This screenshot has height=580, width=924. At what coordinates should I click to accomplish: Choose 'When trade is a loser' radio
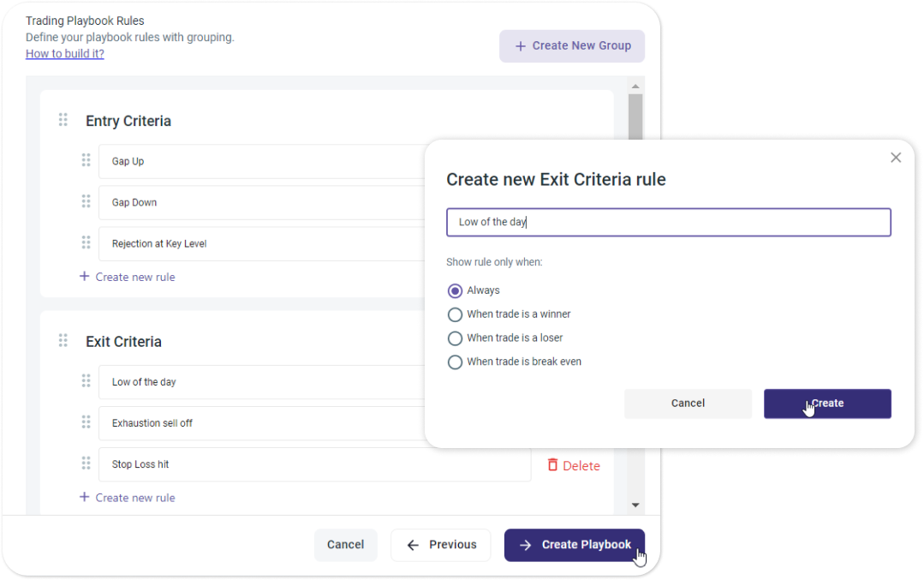click(x=456, y=338)
